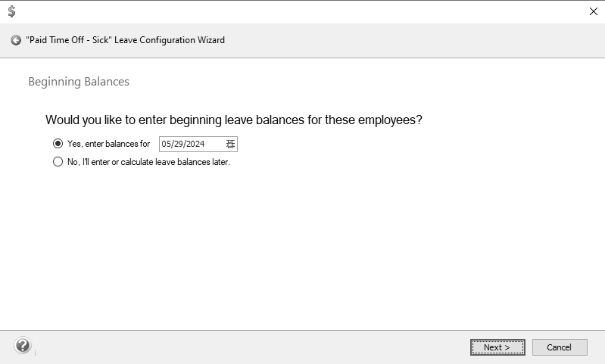Screen dimensions: 605x364
Task: Click the dollar sign application icon
Action: click(x=11, y=11)
